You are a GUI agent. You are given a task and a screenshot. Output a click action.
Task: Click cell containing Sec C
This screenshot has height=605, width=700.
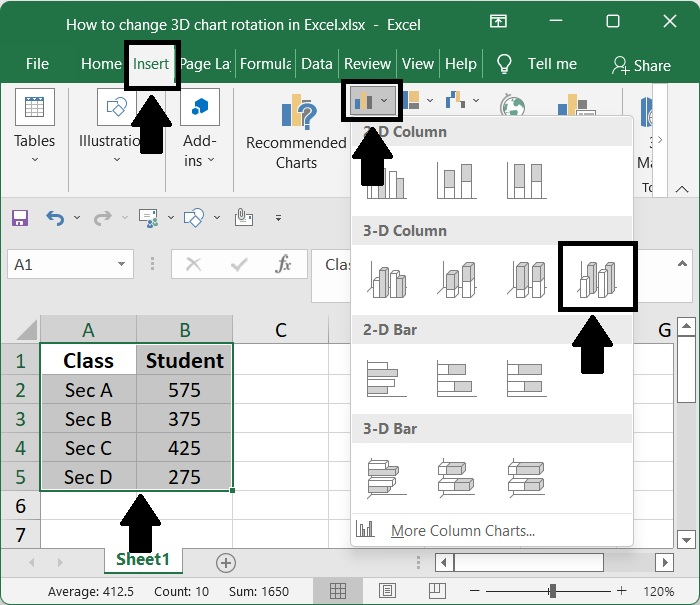[x=88, y=448]
